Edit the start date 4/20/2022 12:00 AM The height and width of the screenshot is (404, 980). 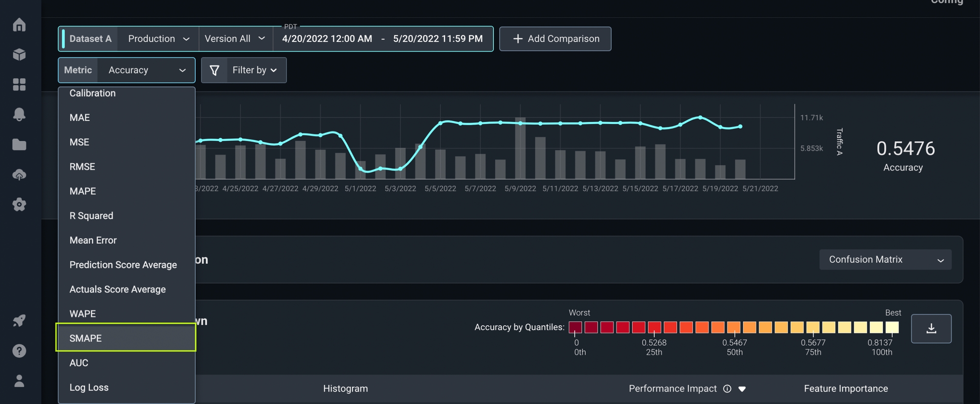[x=327, y=39]
